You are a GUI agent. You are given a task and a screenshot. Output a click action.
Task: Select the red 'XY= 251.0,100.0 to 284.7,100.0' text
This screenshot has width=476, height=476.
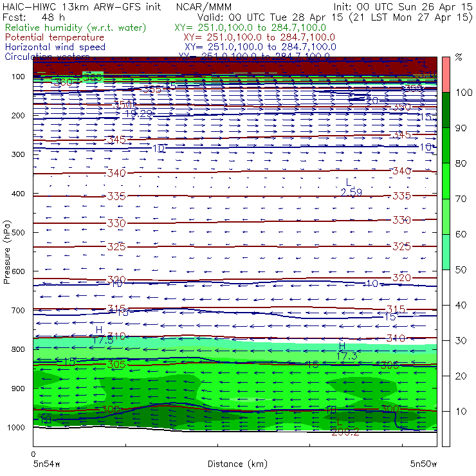coord(259,37)
